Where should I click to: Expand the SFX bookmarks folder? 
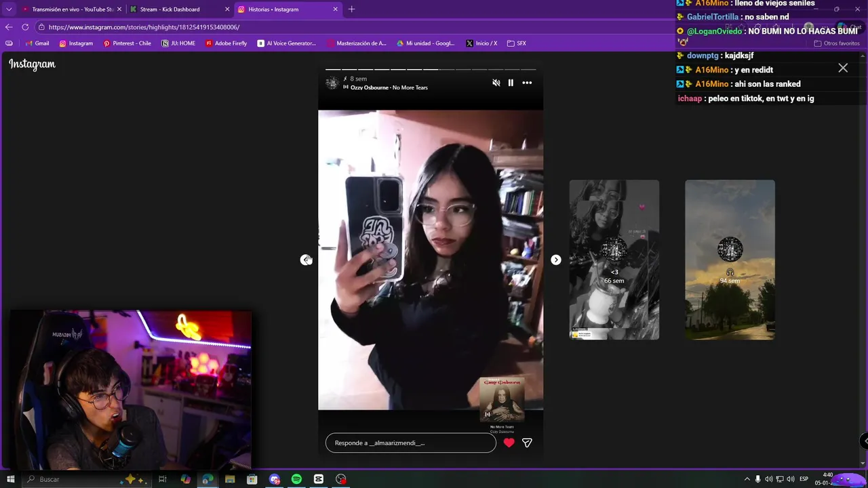517,43
